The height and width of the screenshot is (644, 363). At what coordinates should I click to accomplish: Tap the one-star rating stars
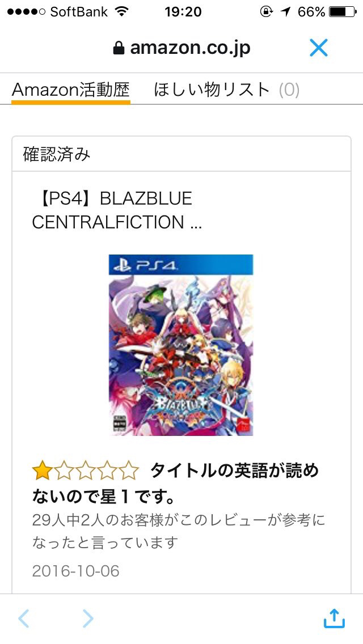86,471
